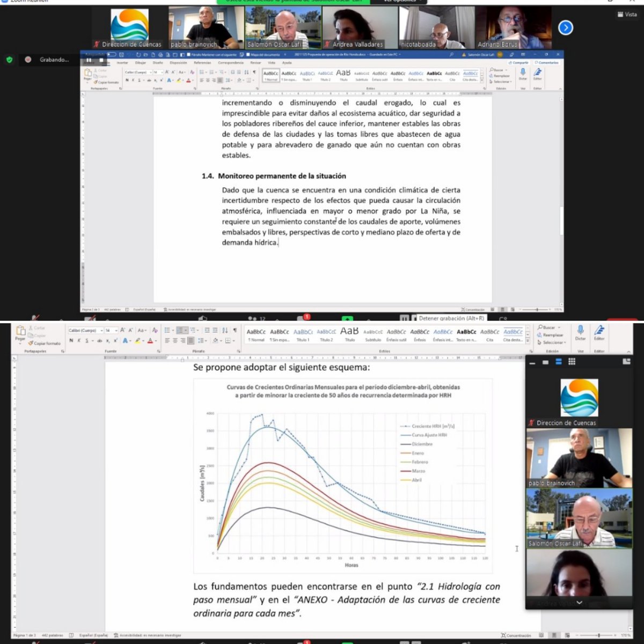The height and width of the screenshot is (644, 644).
Task: Select the Normal style in bottom ribbon gallery
Action: (256, 335)
